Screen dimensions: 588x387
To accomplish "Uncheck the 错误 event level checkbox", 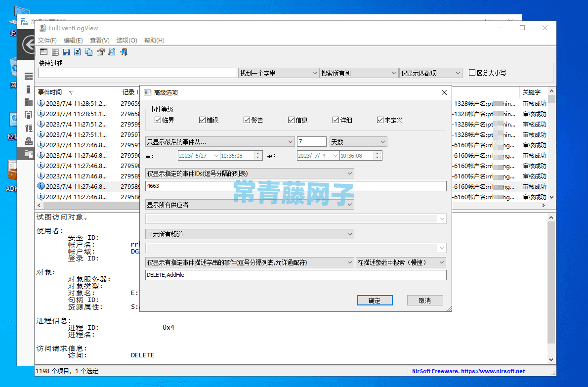I will click(x=202, y=119).
